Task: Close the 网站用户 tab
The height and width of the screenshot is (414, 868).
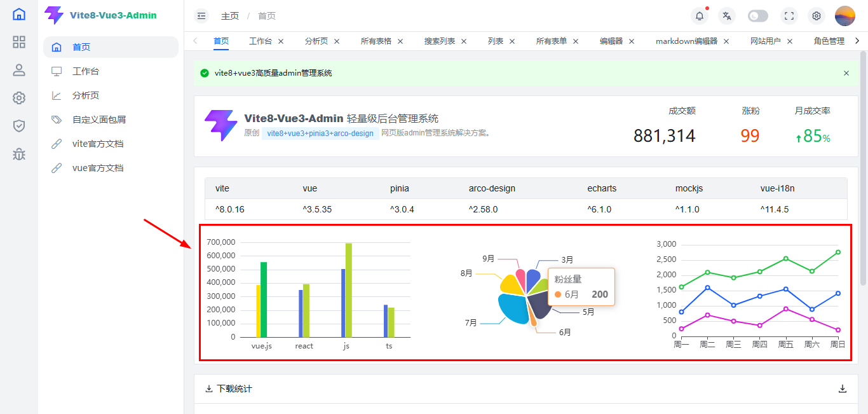Action: pyautogui.click(x=790, y=41)
